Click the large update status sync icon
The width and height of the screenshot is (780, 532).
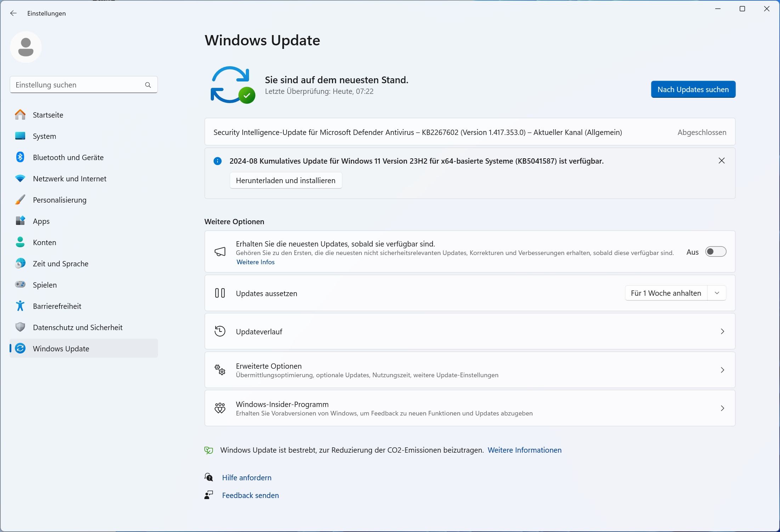click(x=232, y=85)
